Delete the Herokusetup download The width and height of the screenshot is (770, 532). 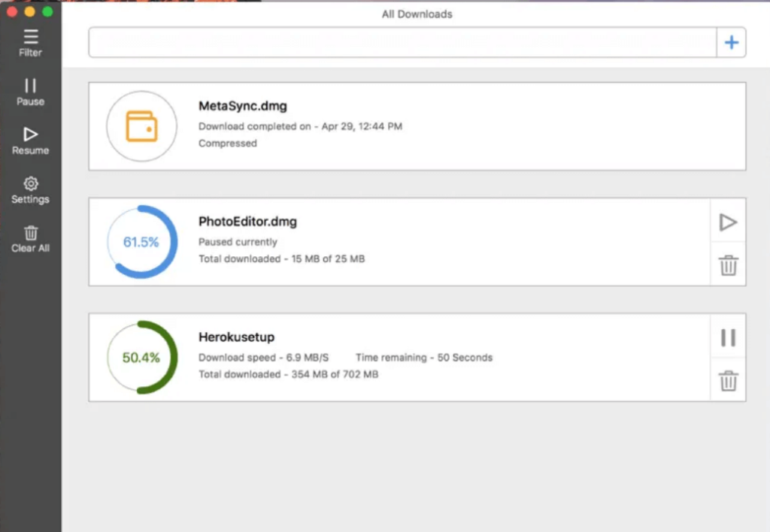pyautogui.click(x=728, y=381)
